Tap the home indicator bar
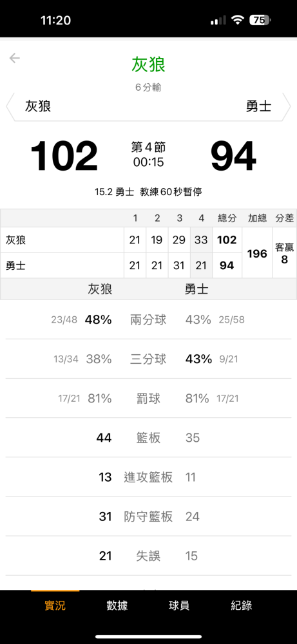The height and width of the screenshot is (644, 297). [x=148, y=637]
